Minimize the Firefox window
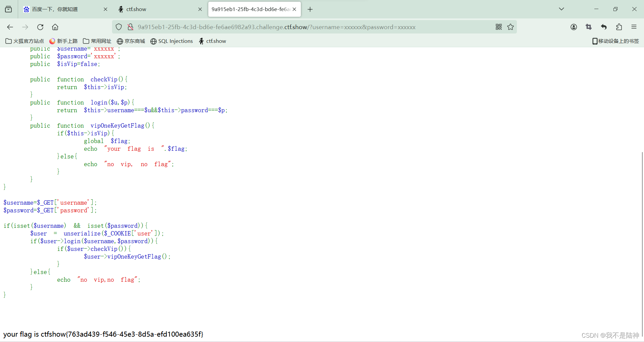This screenshot has height=342, width=644. pyautogui.click(x=596, y=9)
